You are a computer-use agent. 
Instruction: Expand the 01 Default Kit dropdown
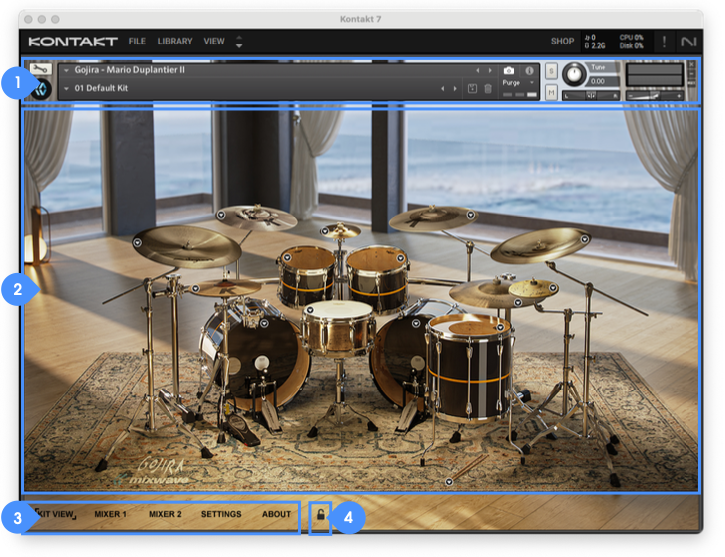[66, 89]
